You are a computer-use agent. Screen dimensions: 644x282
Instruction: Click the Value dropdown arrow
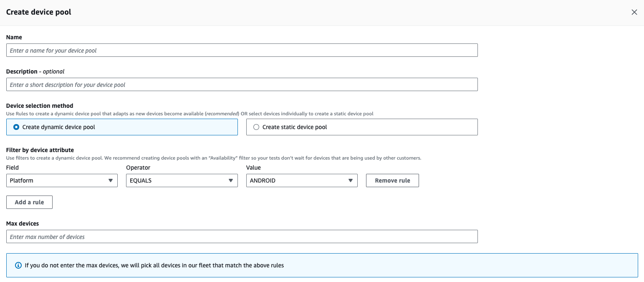click(x=350, y=180)
